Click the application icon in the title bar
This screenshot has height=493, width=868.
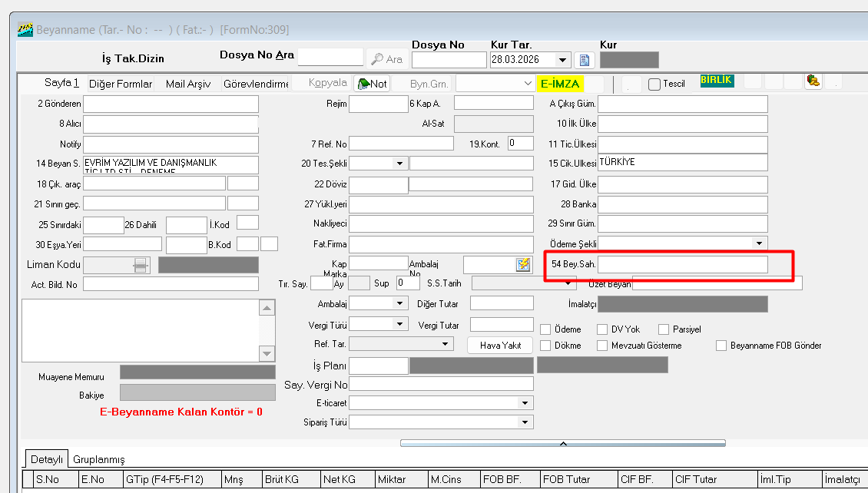click(25, 30)
